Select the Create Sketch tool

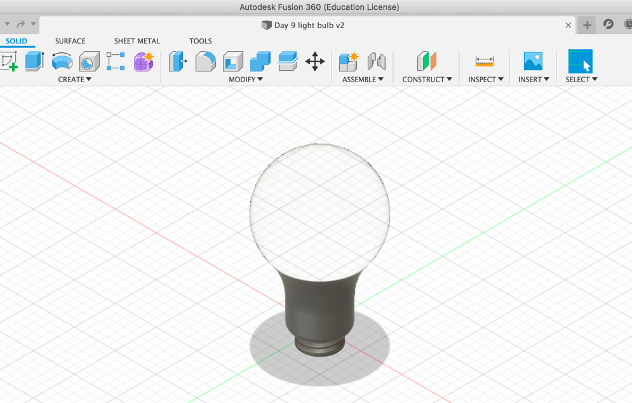[x=8, y=61]
